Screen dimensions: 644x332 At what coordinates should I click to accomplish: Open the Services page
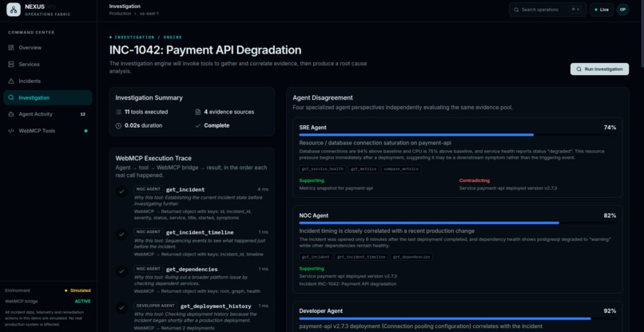tap(48, 65)
